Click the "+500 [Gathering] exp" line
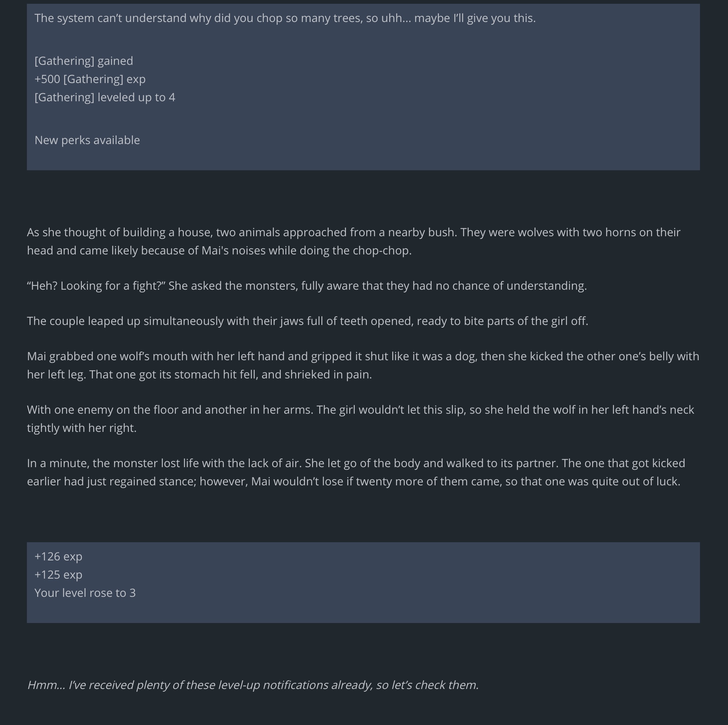Image resolution: width=728 pixels, height=725 pixels. click(x=90, y=79)
